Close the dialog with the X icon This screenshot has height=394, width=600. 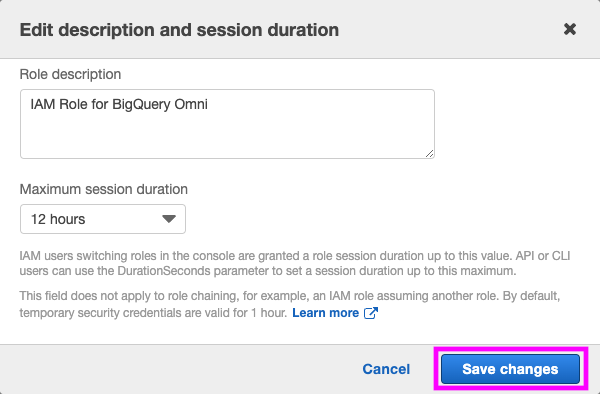click(570, 29)
